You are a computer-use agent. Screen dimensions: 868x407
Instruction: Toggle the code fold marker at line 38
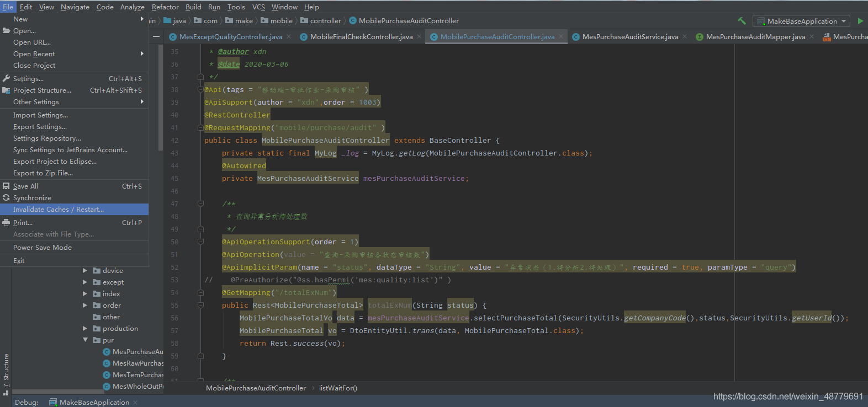coord(200,89)
